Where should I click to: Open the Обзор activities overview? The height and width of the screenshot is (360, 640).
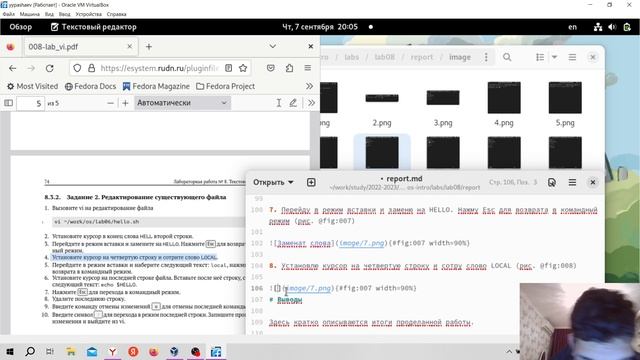pos(20,27)
